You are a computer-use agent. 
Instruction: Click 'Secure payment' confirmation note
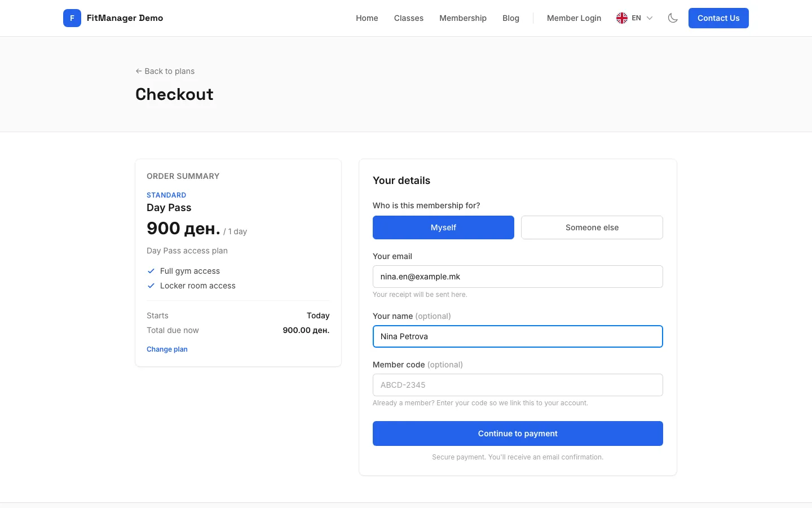coord(518,457)
